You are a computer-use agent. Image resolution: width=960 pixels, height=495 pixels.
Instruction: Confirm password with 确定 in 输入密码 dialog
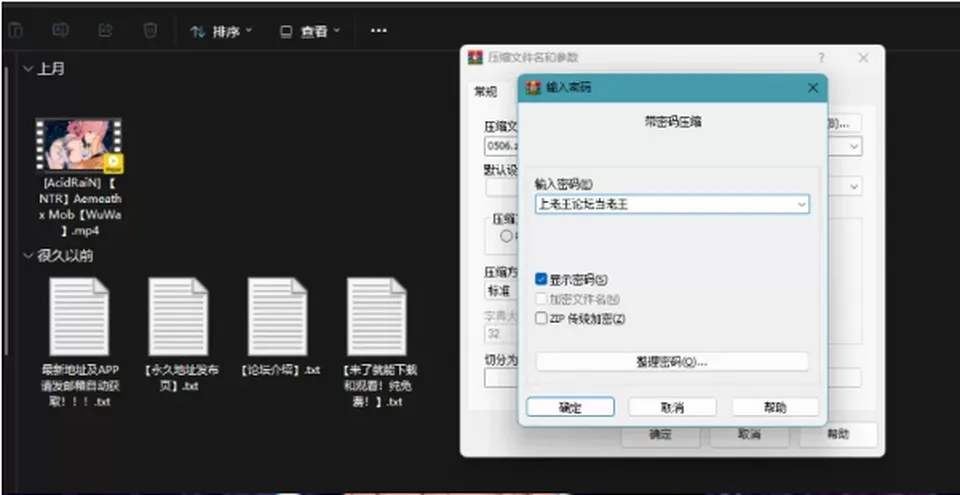click(570, 407)
